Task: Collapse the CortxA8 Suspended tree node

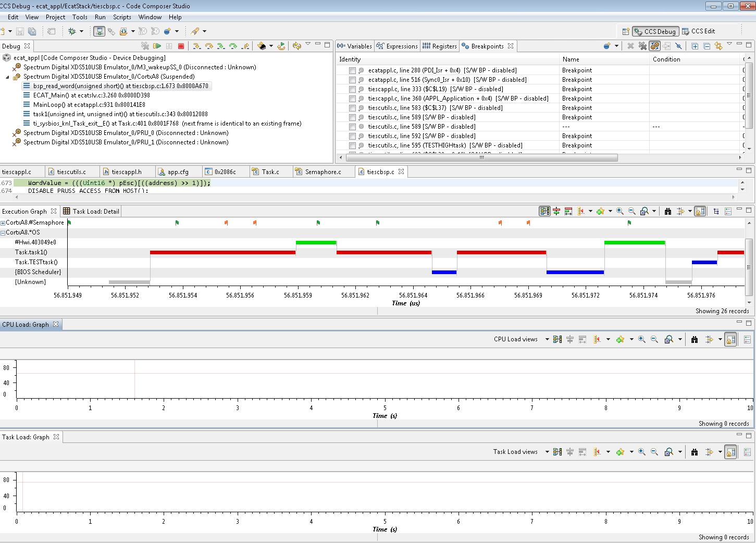Action: click(8, 77)
